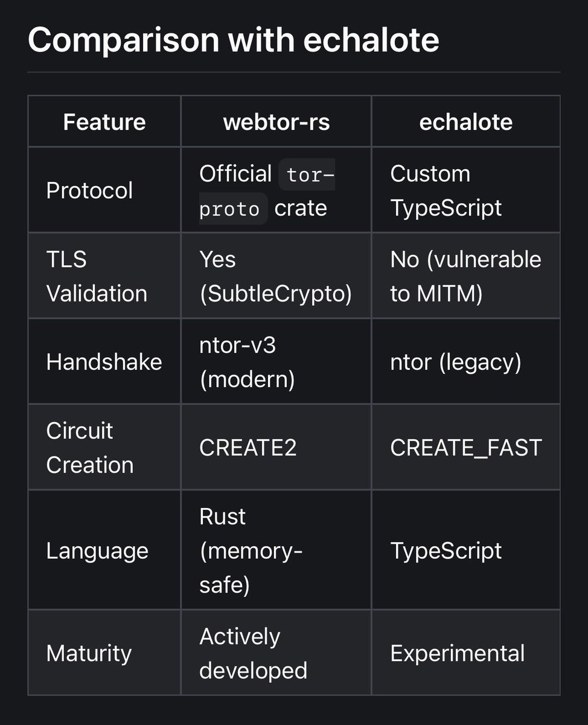Click the 'Comparison with echalote' heading
This screenshot has height=725, width=588.
pos(233,39)
